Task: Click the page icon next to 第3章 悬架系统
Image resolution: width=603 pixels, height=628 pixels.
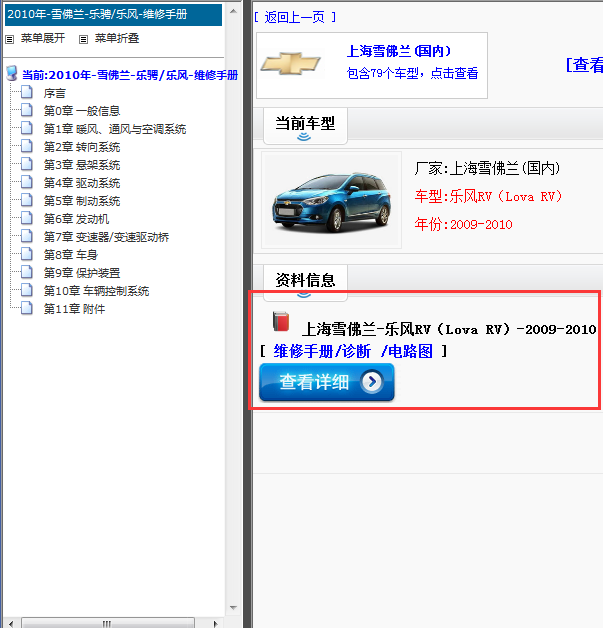Action: 27,164
